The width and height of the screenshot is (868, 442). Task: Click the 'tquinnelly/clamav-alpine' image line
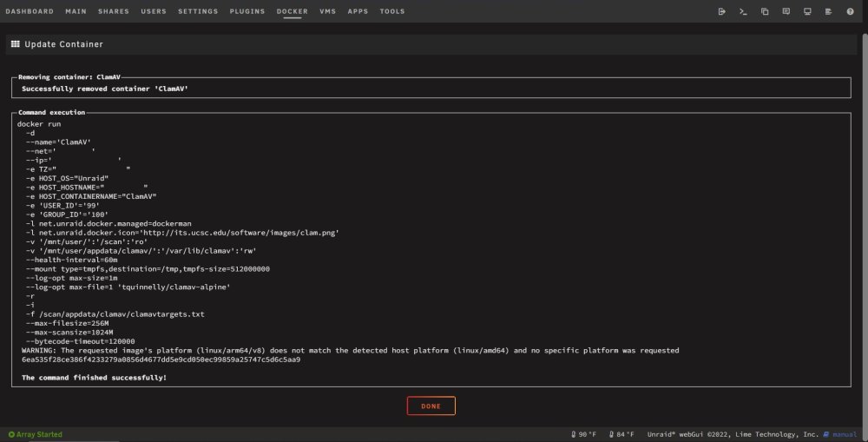[128, 287]
